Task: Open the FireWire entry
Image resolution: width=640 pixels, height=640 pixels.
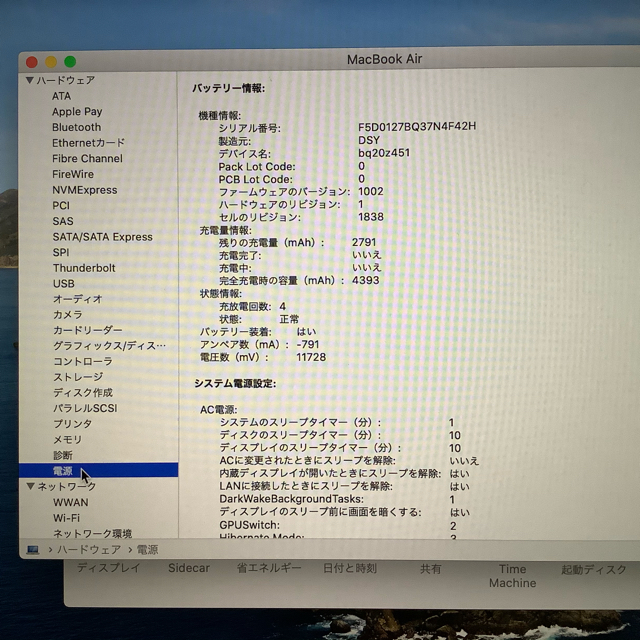Action: (x=73, y=174)
